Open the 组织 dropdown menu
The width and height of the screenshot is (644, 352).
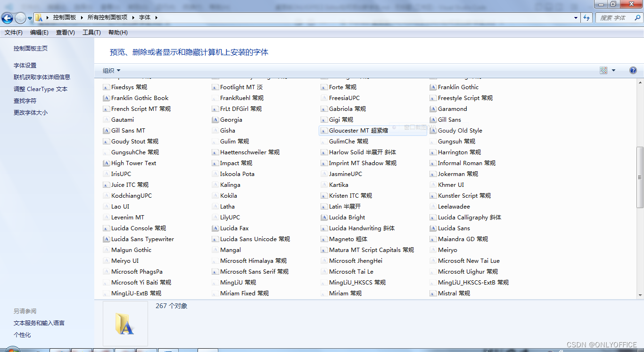[x=112, y=70]
